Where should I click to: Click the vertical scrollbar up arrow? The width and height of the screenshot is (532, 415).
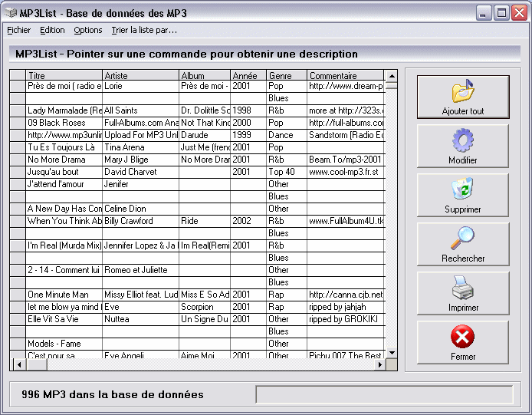click(392, 76)
